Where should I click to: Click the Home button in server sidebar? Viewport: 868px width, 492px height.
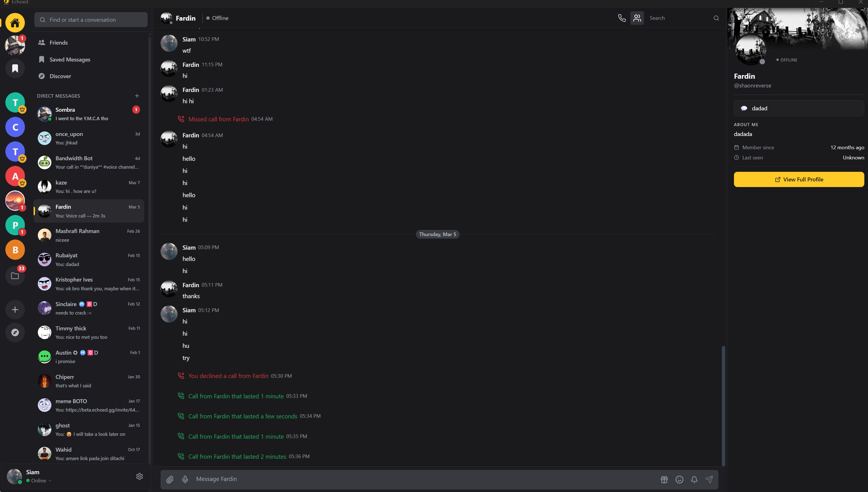(15, 23)
